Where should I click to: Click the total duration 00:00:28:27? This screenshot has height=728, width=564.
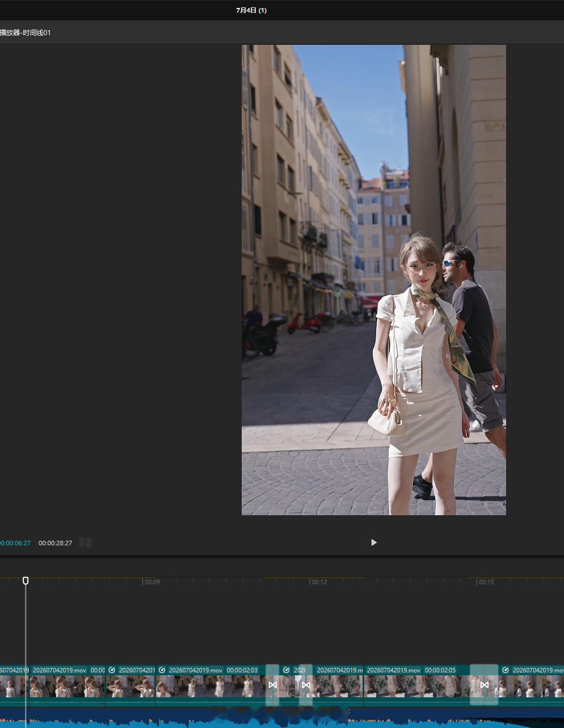(x=55, y=543)
